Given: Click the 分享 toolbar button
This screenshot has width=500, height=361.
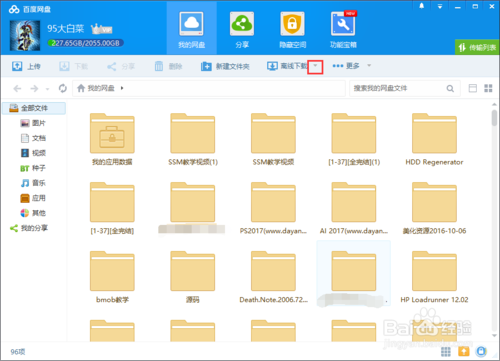Looking at the screenshot, I should pos(121,66).
